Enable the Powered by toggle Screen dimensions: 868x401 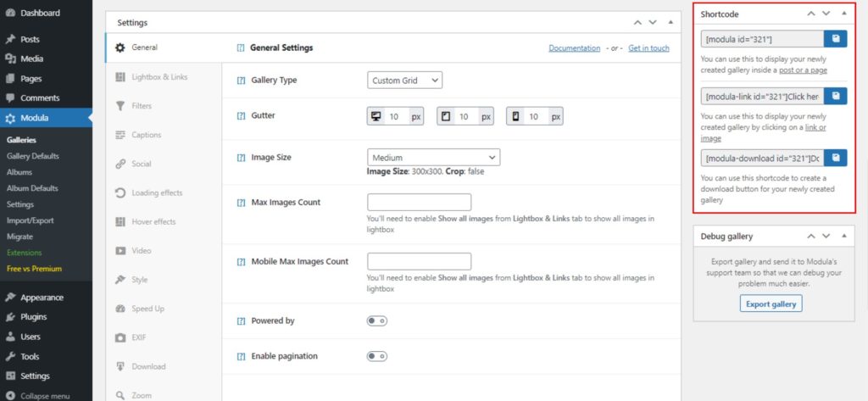tap(376, 321)
